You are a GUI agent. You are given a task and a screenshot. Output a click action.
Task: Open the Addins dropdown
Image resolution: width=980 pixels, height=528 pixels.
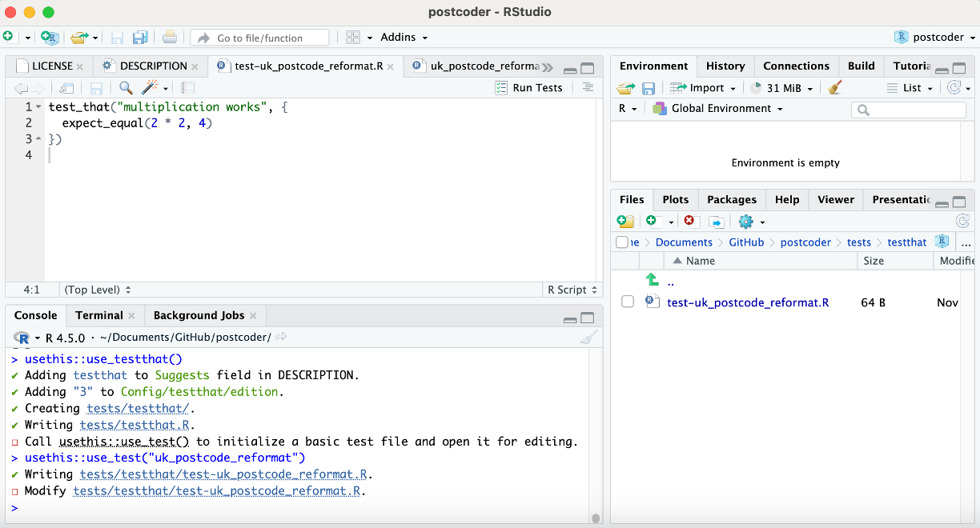tap(404, 38)
